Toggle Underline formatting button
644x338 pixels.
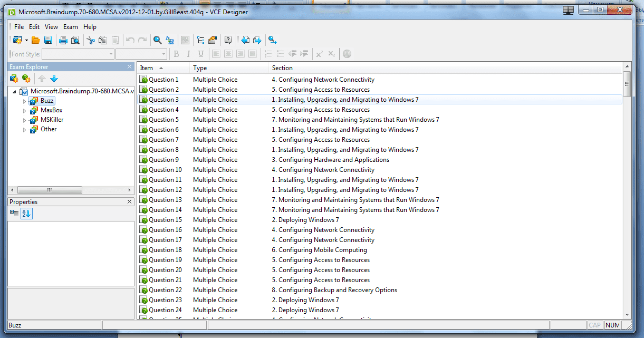200,54
